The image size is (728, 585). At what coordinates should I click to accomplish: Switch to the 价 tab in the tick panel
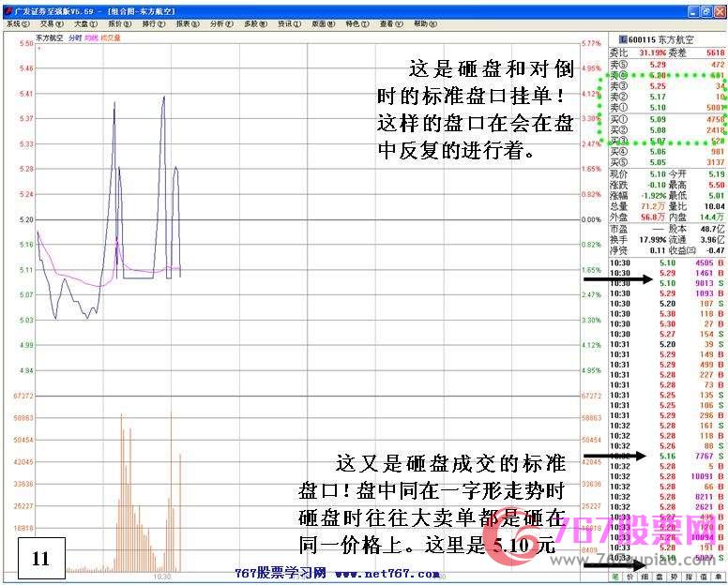[629, 577]
